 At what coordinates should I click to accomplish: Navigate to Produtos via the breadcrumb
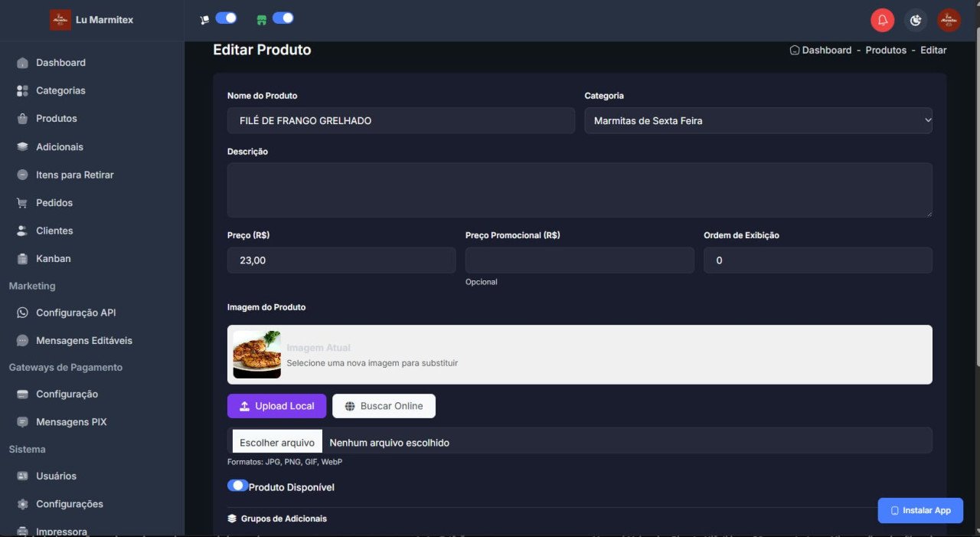pos(886,50)
